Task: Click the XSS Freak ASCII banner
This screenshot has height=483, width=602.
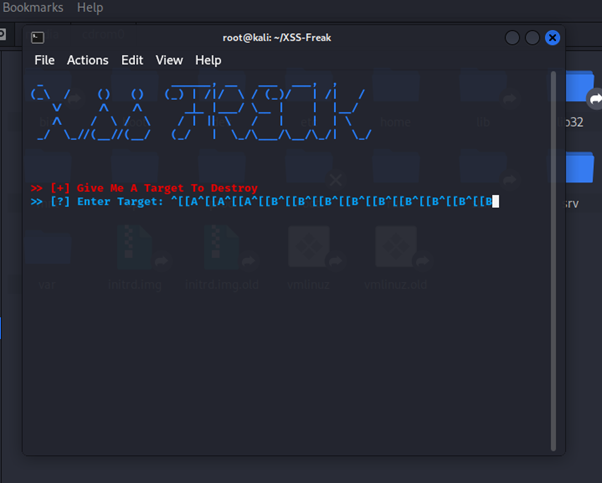Action: [200, 111]
